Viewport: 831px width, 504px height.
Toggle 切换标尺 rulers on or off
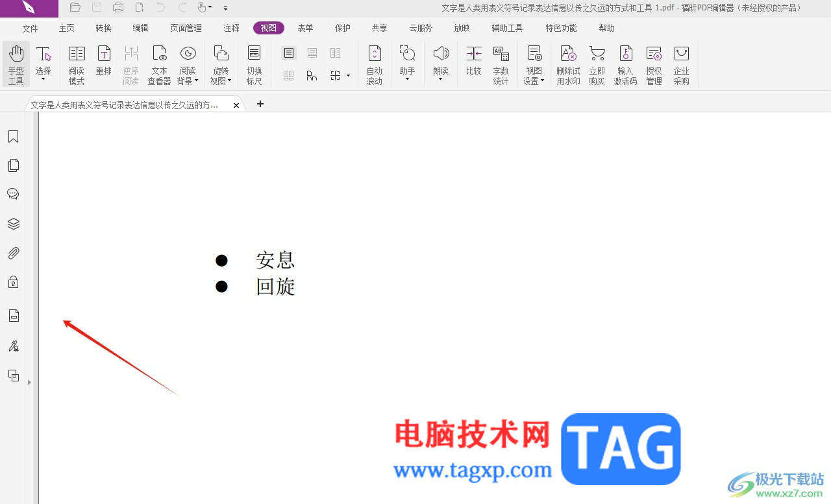pos(254,64)
